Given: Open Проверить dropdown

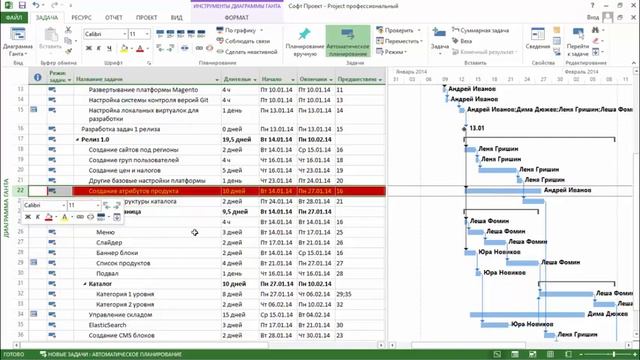Looking at the screenshot, I should click(x=398, y=30).
